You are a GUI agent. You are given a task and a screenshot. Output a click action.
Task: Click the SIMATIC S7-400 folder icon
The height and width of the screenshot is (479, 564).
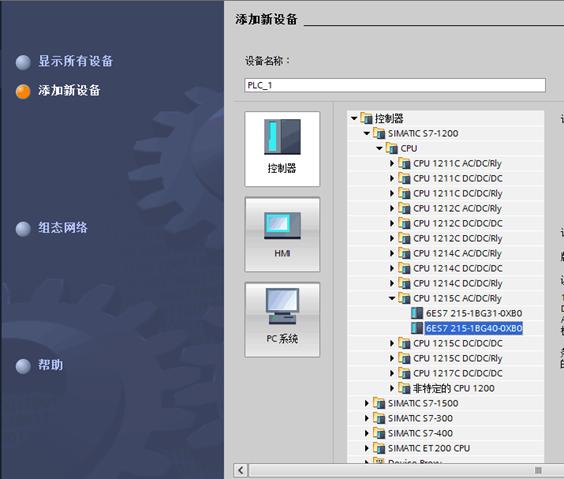[x=379, y=433]
